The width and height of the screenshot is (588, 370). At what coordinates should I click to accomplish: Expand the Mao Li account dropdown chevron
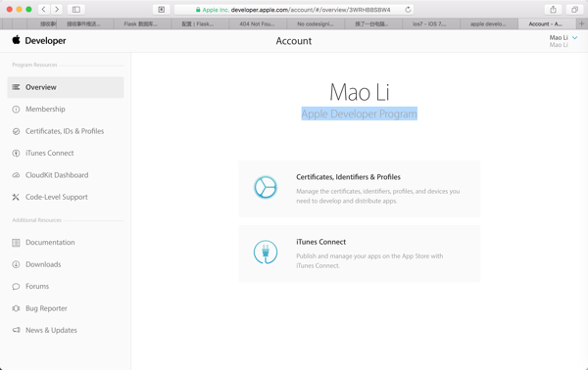coord(575,38)
